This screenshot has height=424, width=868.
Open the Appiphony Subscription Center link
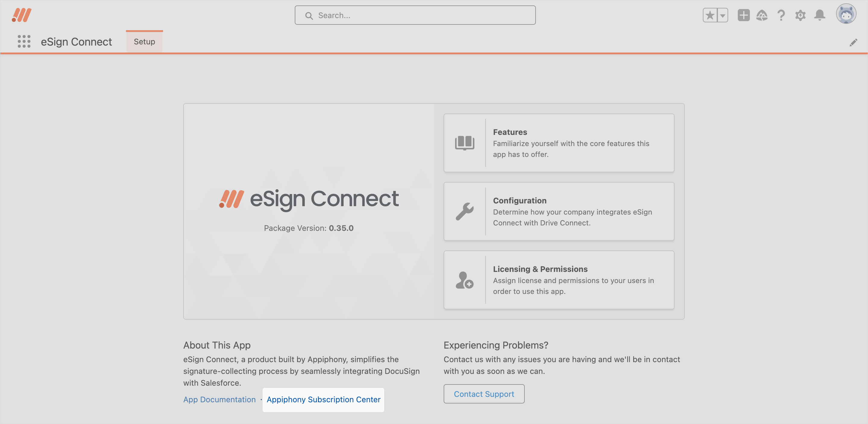[323, 399]
